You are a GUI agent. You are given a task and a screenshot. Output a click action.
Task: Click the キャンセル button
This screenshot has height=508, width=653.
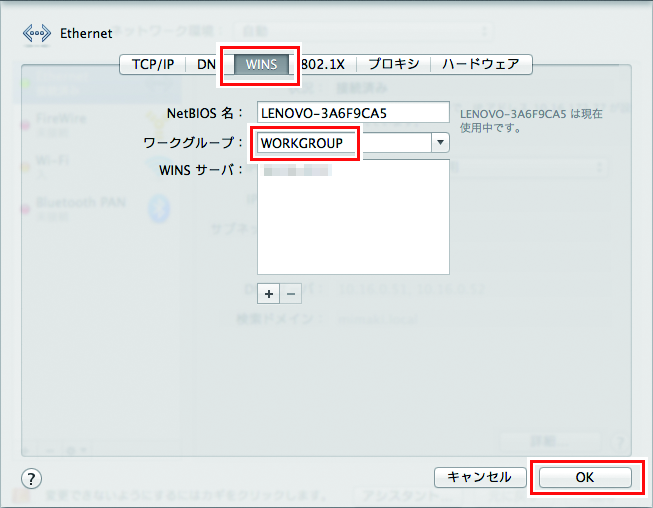(x=479, y=477)
